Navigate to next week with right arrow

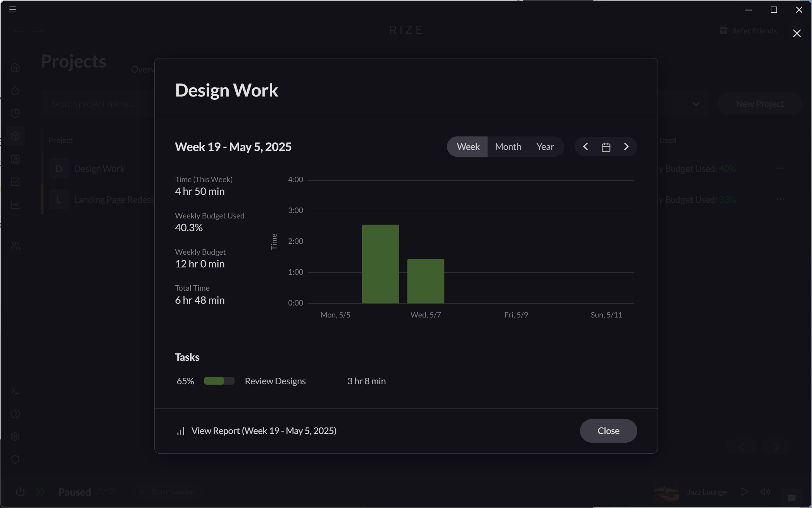pos(627,147)
